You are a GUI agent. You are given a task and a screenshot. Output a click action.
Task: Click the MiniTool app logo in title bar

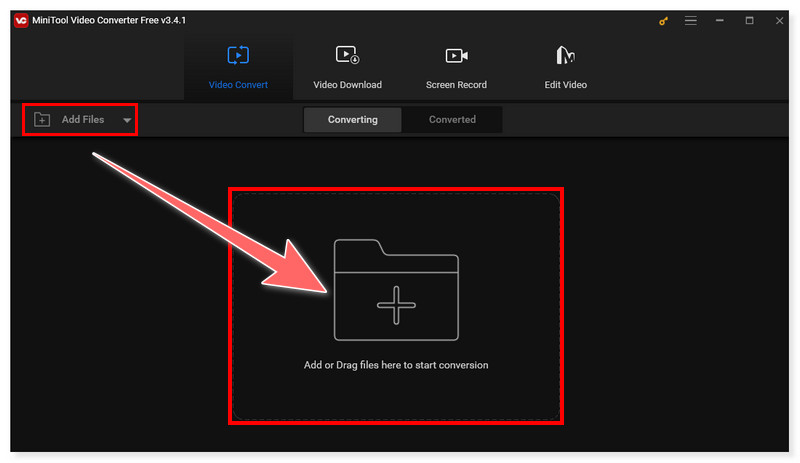(21, 20)
